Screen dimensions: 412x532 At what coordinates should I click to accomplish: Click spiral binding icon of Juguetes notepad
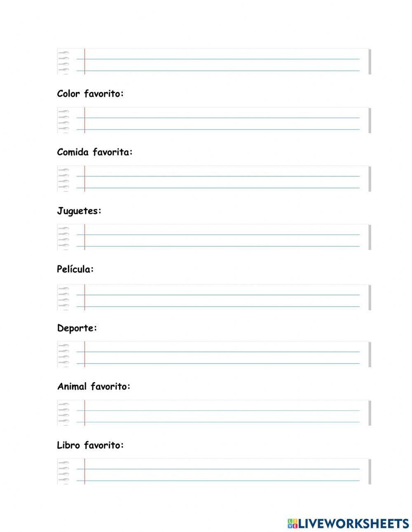coord(63,237)
